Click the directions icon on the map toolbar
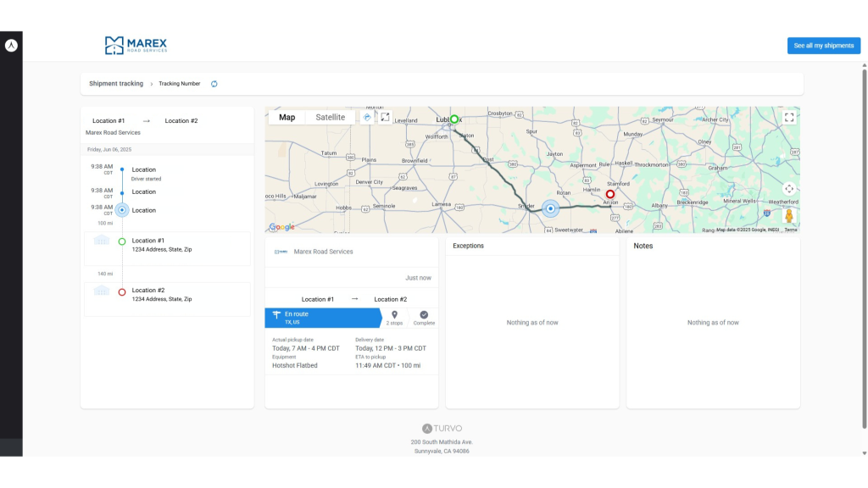The height and width of the screenshot is (488, 868). pyautogui.click(x=367, y=117)
